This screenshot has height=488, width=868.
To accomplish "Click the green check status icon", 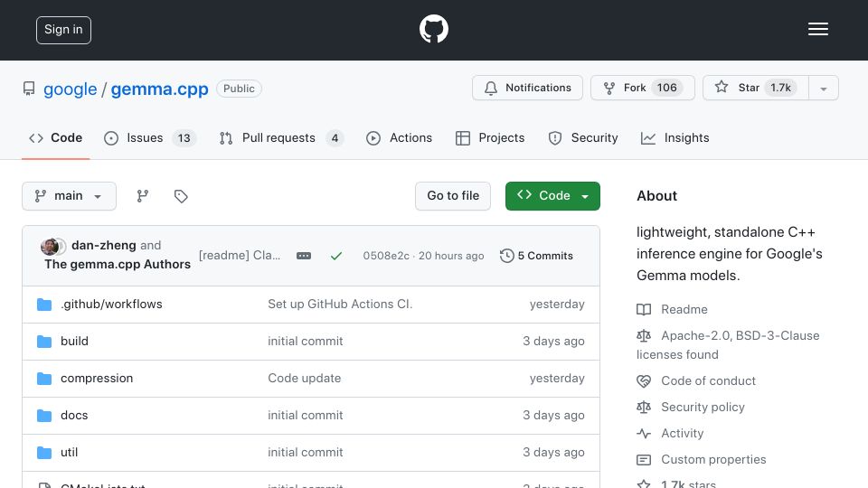I will 336,256.
